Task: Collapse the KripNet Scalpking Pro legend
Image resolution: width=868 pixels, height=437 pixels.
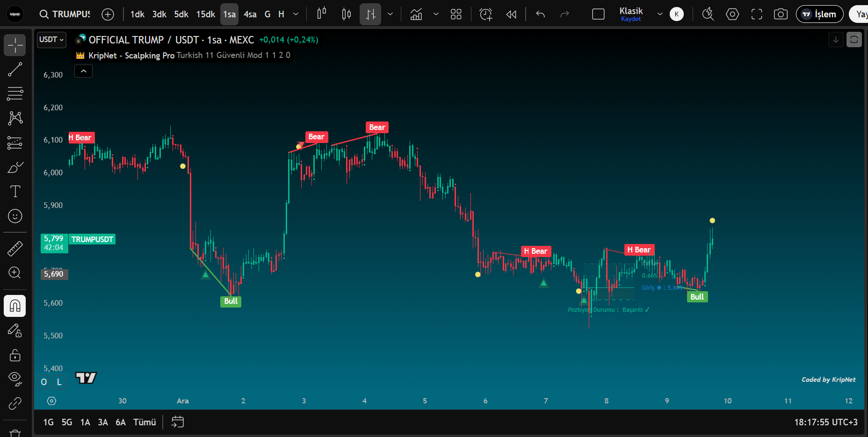Action: [x=83, y=71]
